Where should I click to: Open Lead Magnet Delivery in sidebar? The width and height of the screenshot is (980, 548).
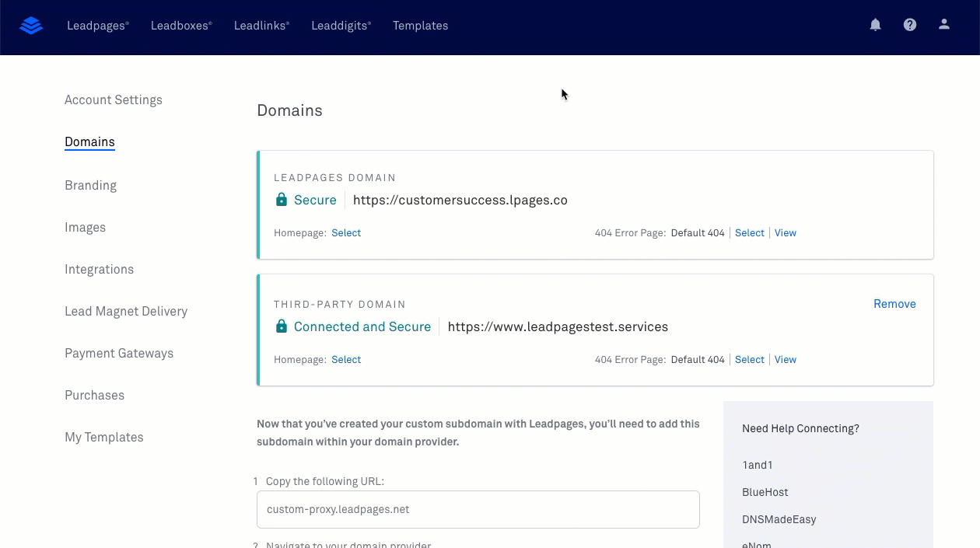click(x=126, y=311)
